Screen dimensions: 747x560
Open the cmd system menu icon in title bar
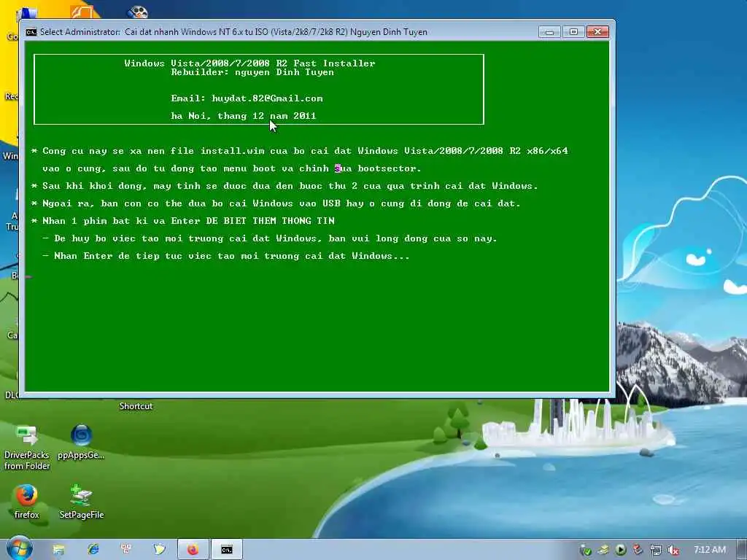tap(31, 32)
